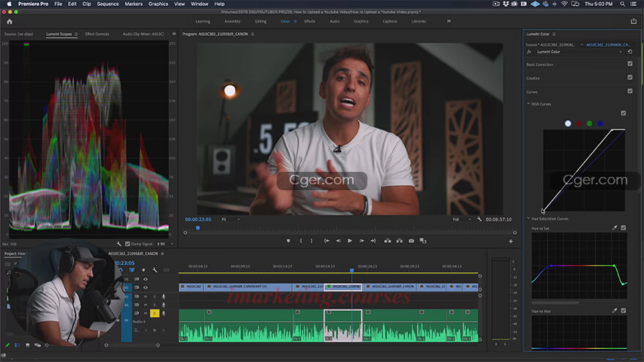Step back one frame
644x362 pixels.
pyautogui.click(x=338, y=241)
